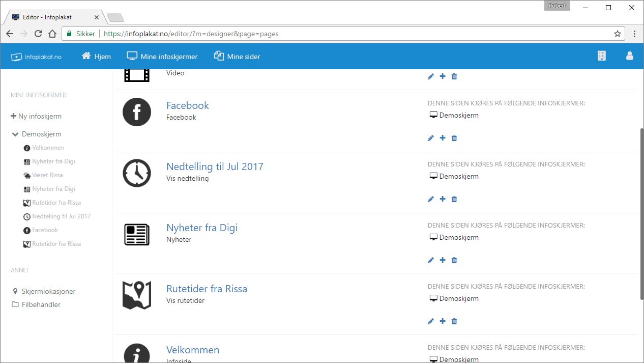The height and width of the screenshot is (363, 644).
Task: Go back in the browser
Action: point(10,34)
